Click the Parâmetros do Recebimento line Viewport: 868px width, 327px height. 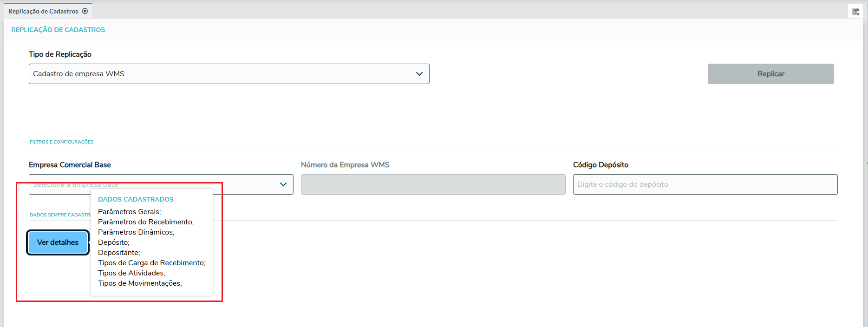pos(145,222)
